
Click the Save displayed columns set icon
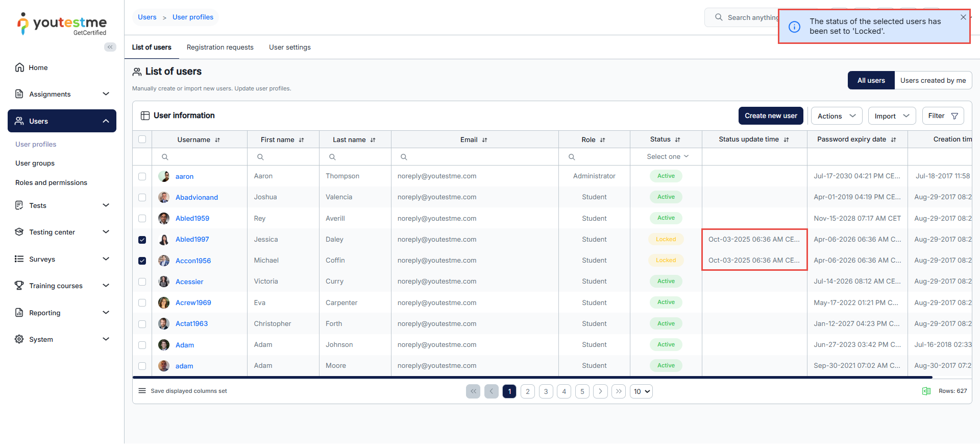(142, 391)
